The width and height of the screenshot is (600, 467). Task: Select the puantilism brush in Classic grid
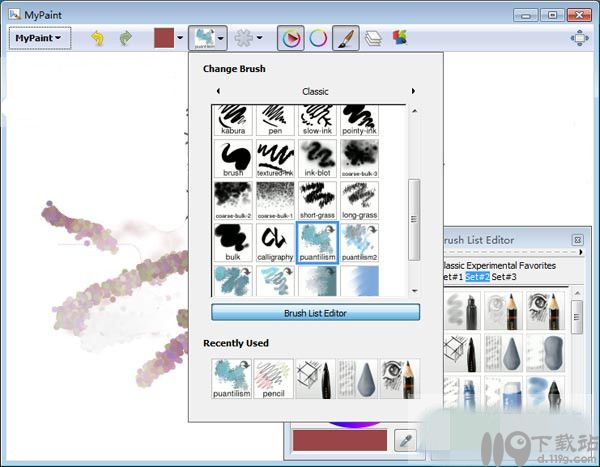(x=317, y=242)
